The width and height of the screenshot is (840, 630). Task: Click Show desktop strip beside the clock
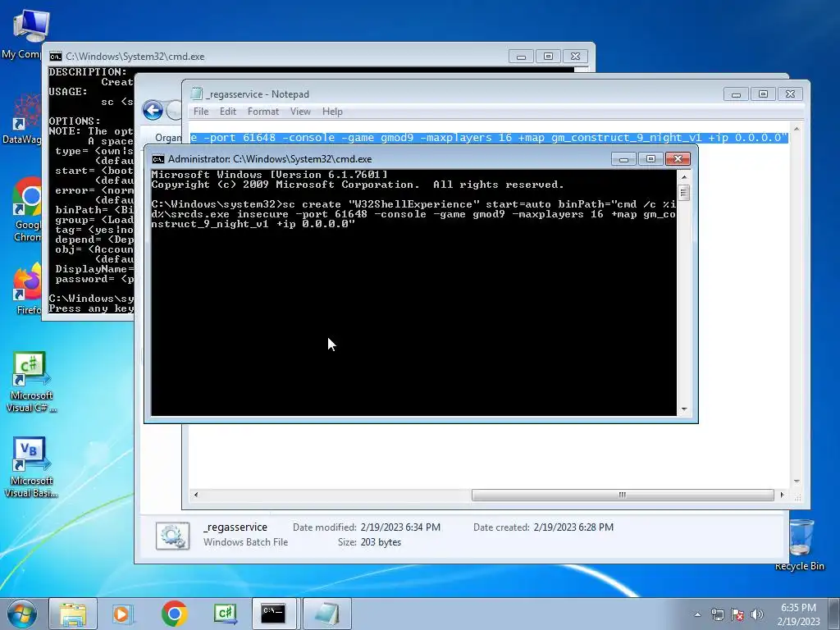[834, 614]
